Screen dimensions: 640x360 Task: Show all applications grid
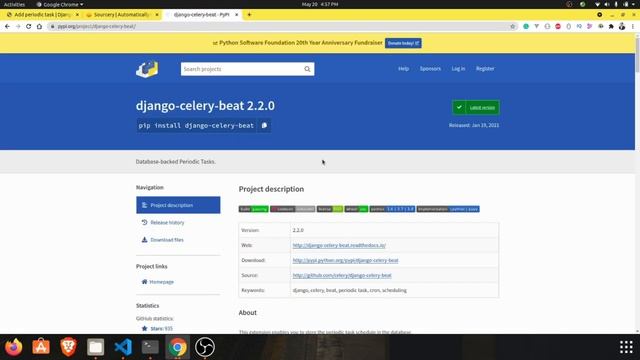click(x=626, y=347)
